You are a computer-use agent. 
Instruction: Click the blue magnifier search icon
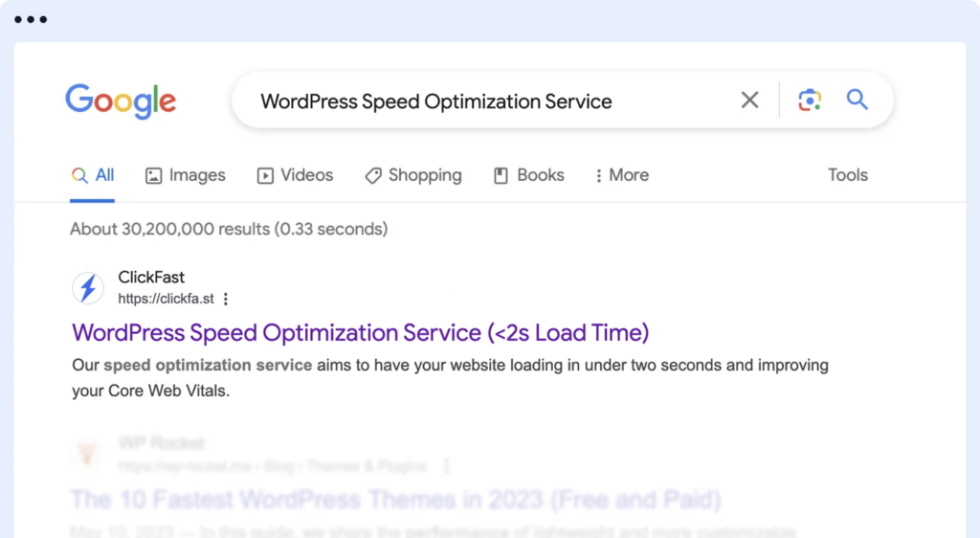pyautogui.click(x=857, y=100)
